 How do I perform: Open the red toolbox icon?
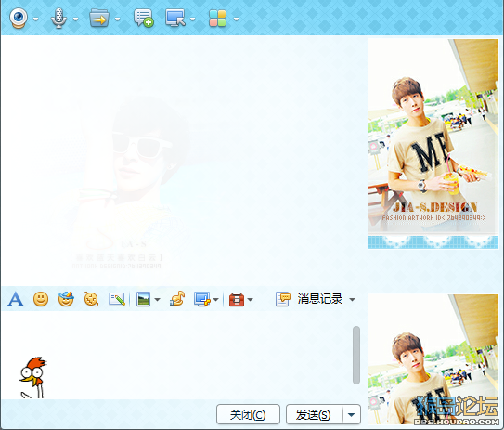(237, 299)
